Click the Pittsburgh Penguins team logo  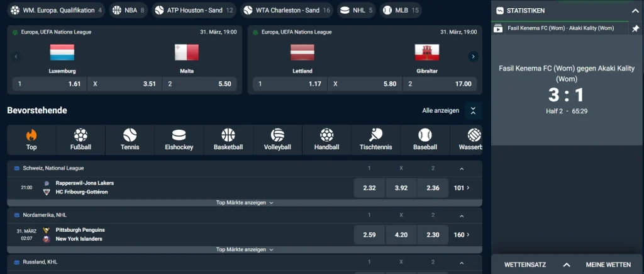47,230
